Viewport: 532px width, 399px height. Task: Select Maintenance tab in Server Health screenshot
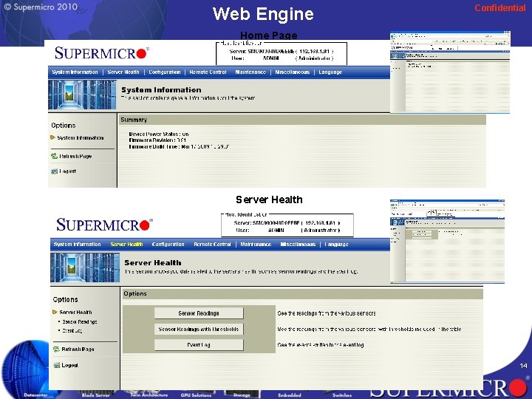[256, 245]
